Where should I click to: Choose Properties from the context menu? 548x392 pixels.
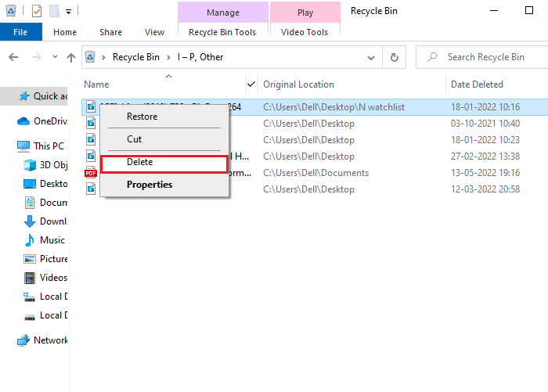point(164,185)
